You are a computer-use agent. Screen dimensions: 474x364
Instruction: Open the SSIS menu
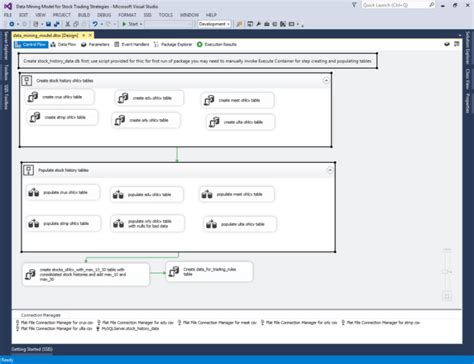click(147, 15)
